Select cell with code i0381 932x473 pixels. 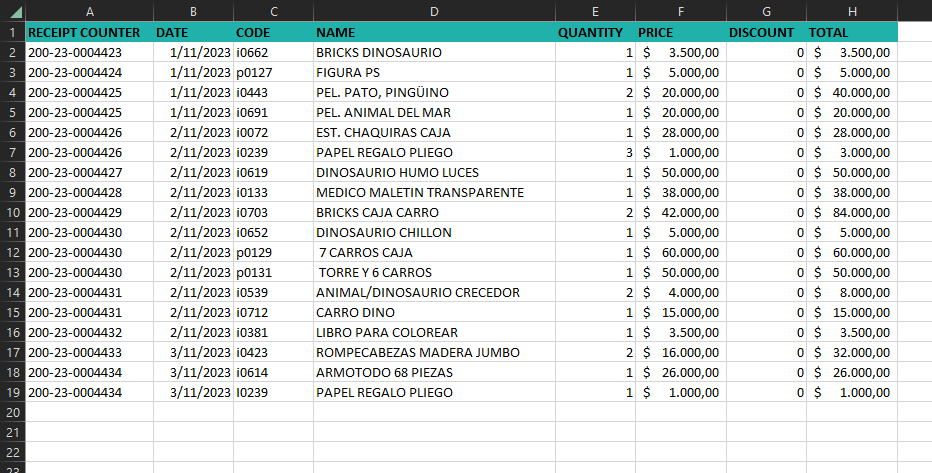[272, 332]
